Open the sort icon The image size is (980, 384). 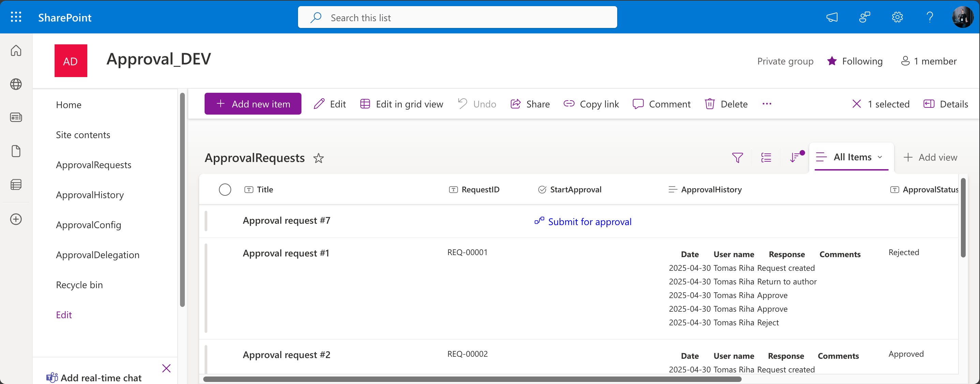[x=796, y=157]
